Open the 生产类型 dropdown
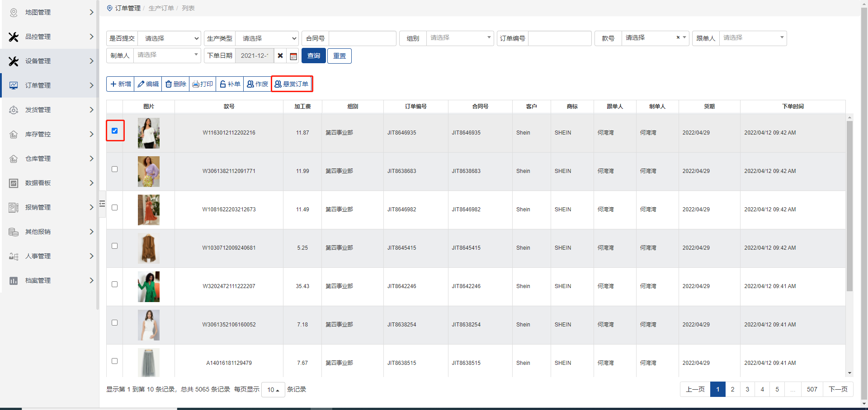Screen dimensions: 868x410 267,38
